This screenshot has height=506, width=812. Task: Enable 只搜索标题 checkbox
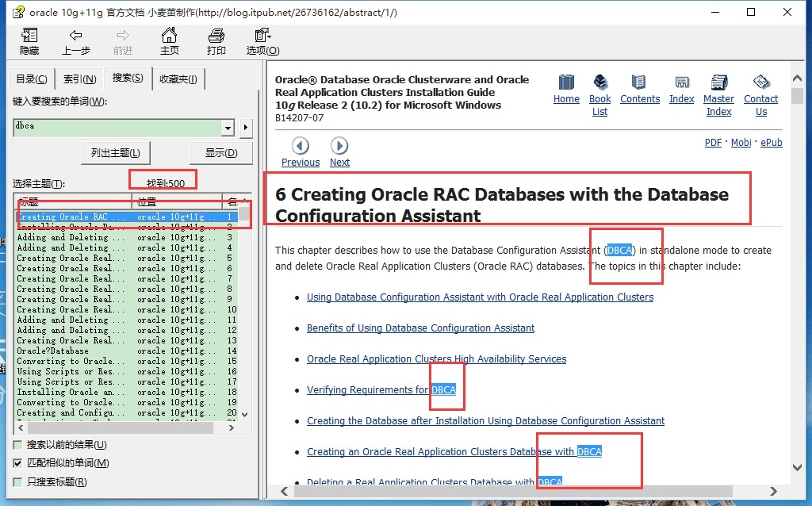[17, 482]
